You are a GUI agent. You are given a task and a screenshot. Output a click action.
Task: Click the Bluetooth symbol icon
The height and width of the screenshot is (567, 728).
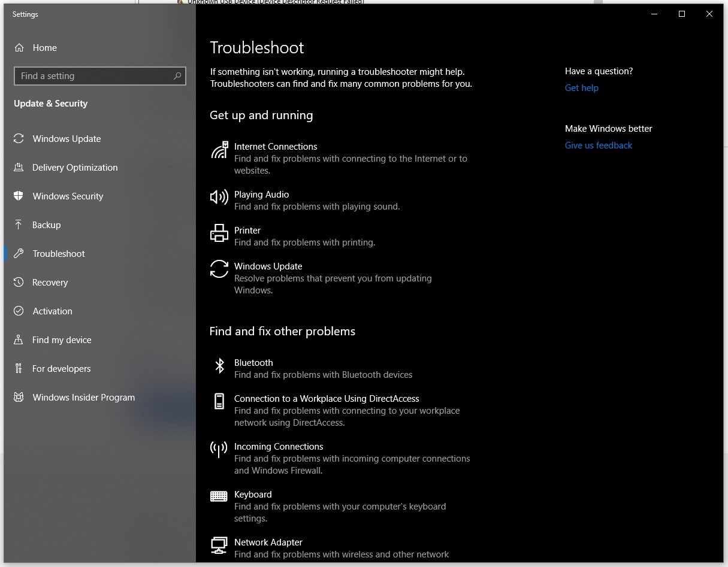click(219, 365)
